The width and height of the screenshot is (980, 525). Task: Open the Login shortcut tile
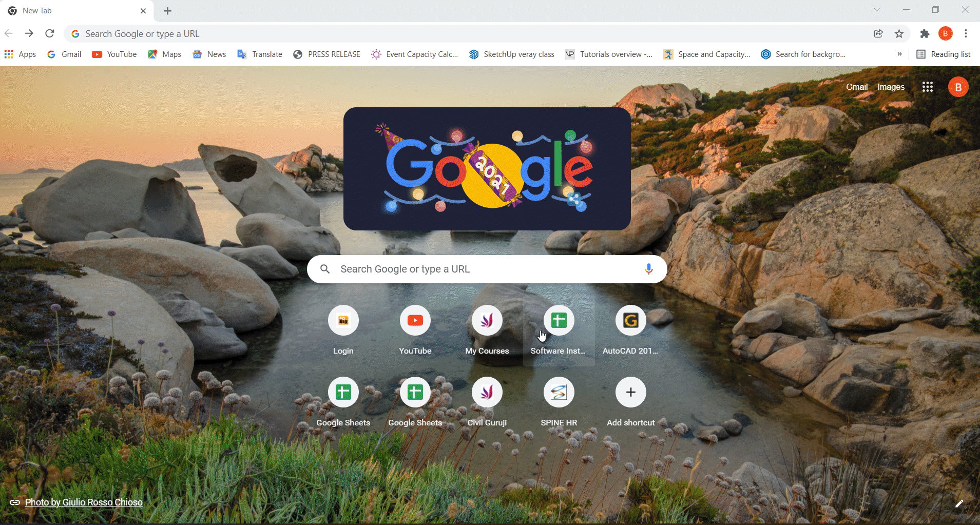pyautogui.click(x=343, y=330)
